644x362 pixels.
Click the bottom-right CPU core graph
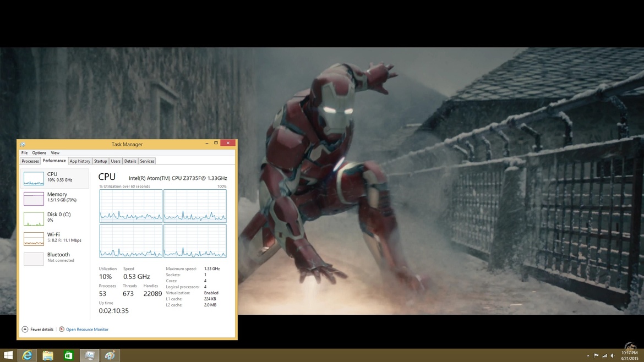click(195, 241)
